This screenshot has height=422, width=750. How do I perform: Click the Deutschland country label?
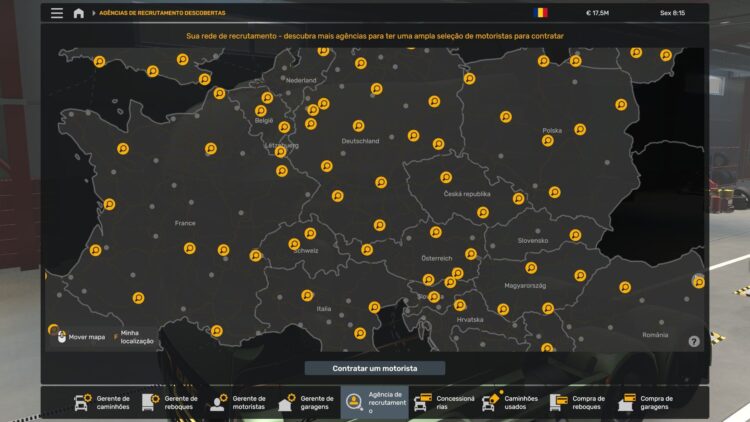pos(360,141)
